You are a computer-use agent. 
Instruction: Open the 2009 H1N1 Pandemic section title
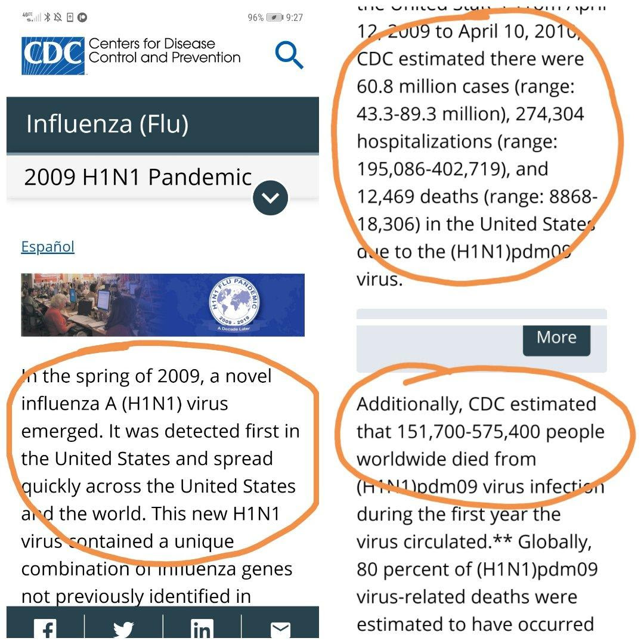coord(138,178)
